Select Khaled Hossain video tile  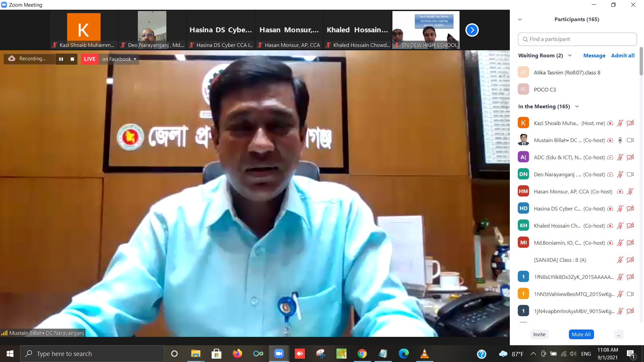pyautogui.click(x=358, y=30)
